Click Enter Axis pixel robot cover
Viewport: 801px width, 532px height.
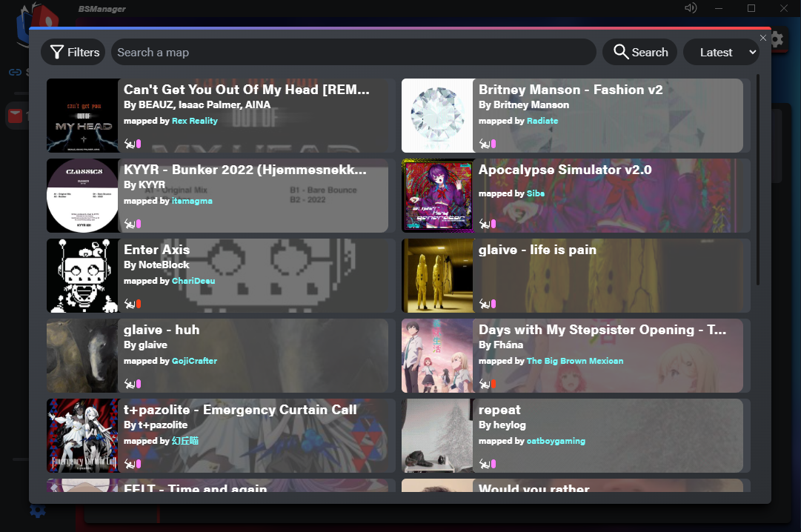pyautogui.click(x=83, y=276)
